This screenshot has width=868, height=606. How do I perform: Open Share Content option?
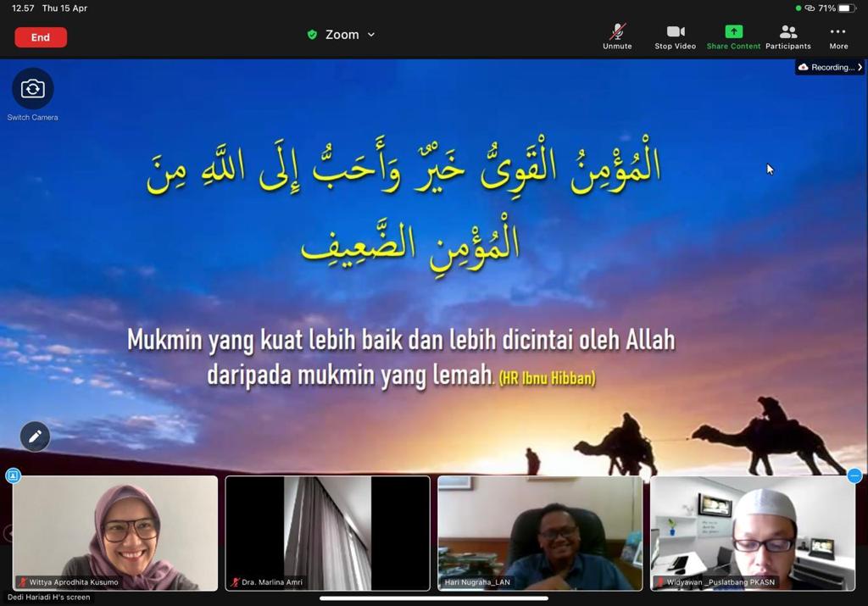coord(733,36)
